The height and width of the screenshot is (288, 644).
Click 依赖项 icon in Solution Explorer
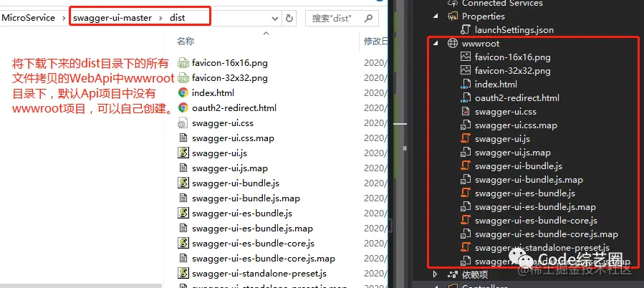click(x=452, y=274)
